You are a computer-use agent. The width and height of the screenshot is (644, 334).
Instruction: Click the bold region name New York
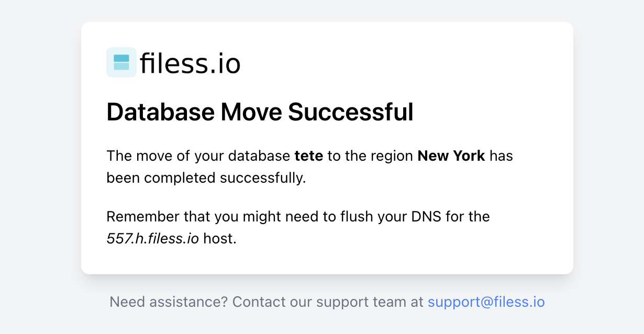point(451,156)
